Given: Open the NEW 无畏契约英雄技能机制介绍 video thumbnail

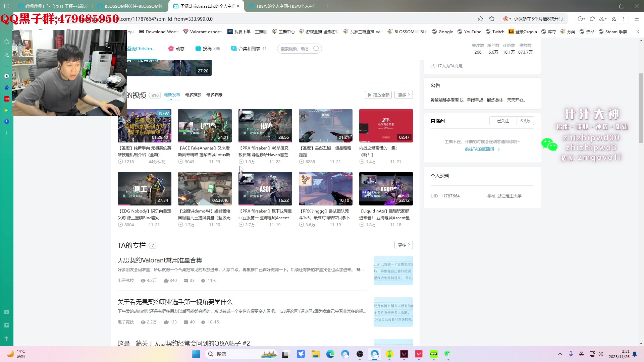Looking at the screenshot, I should click(145, 126).
